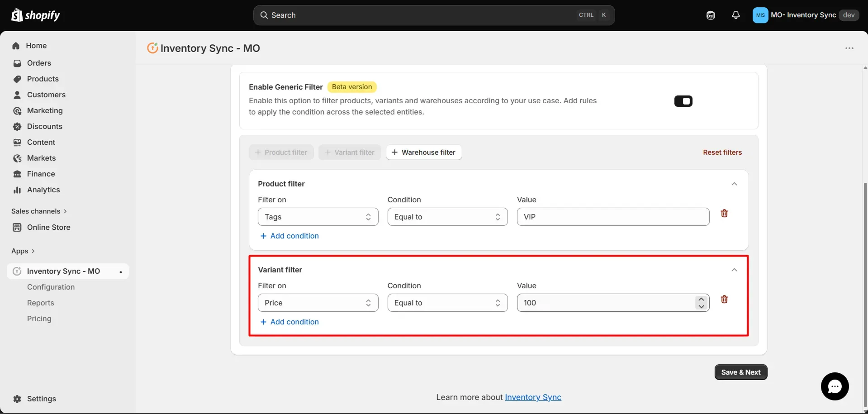Image resolution: width=868 pixels, height=414 pixels.
Task: Click the Orders icon in sidebar
Action: 17,63
